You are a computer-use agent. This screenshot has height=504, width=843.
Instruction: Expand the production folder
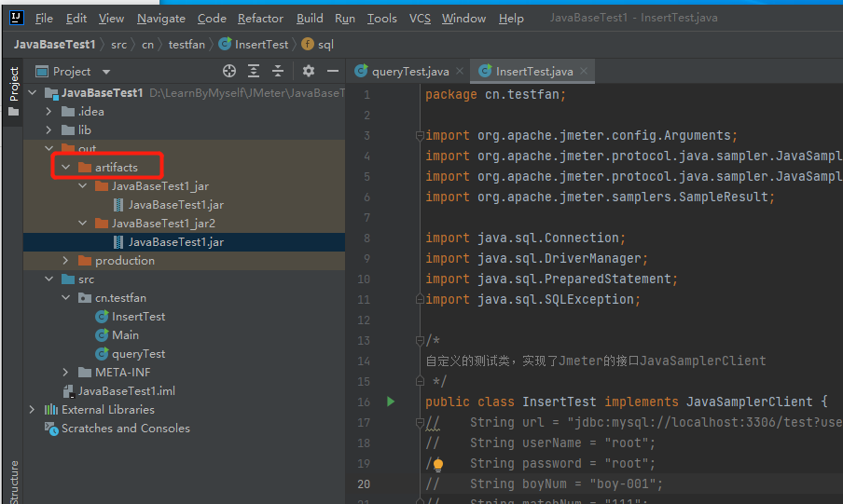point(65,261)
